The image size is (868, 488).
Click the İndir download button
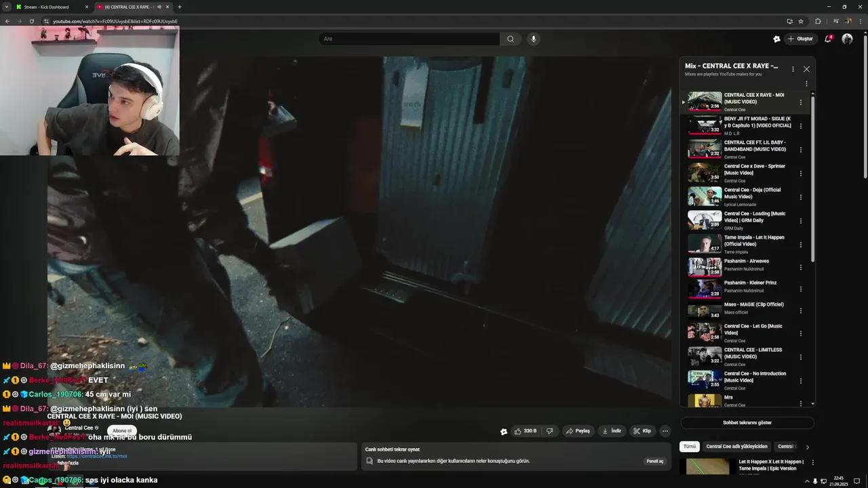(x=612, y=431)
